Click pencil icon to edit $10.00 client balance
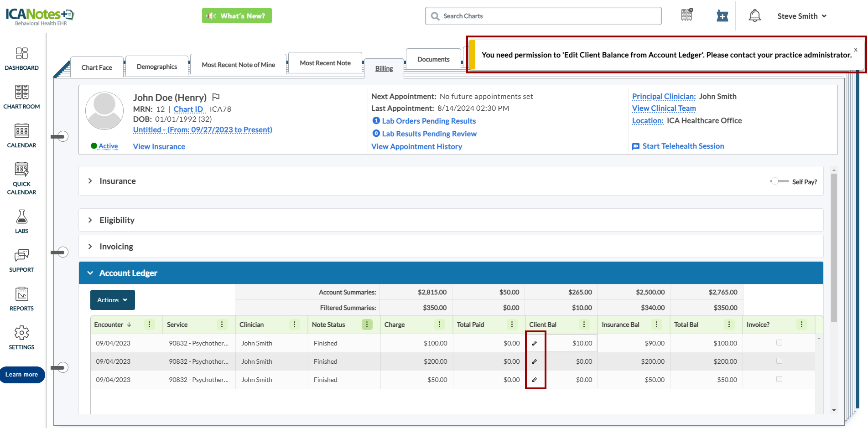 [535, 343]
